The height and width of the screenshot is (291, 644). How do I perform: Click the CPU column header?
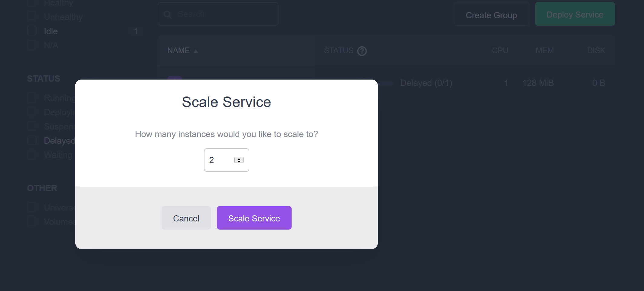(500, 51)
